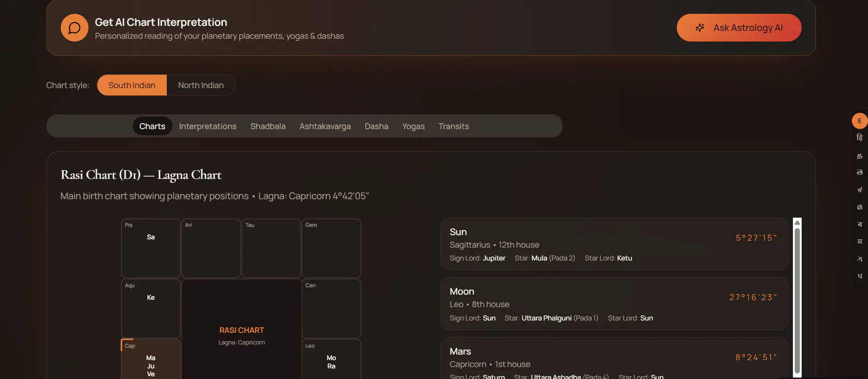Select the Cancer chart cell
This screenshot has height=379, width=868.
click(x=331, y=308)
